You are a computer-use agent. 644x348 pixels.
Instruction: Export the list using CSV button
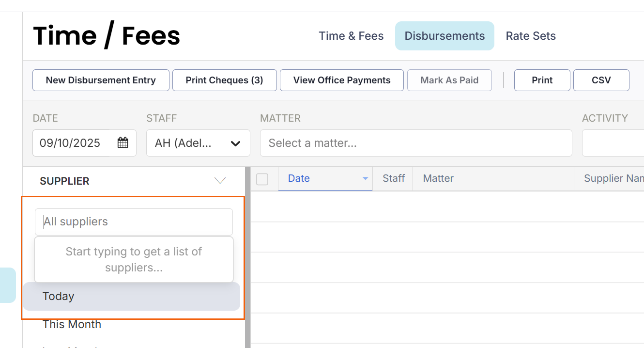click(601, 80)
